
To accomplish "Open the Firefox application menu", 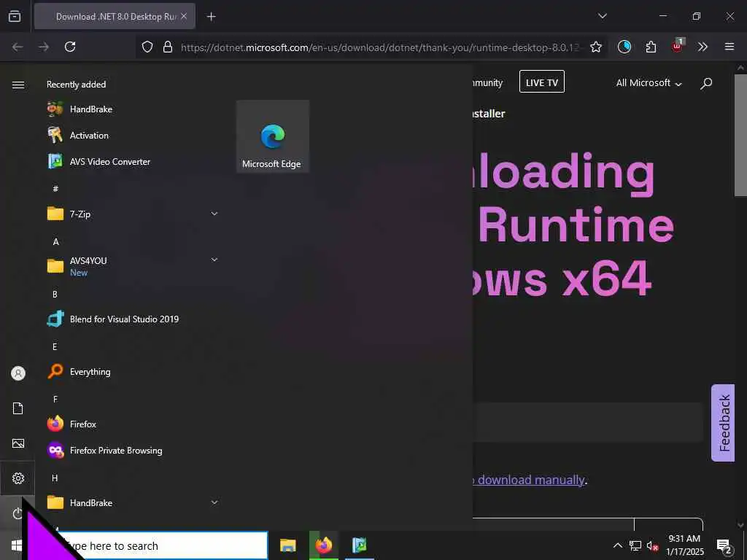I will [x=729, y=47].
